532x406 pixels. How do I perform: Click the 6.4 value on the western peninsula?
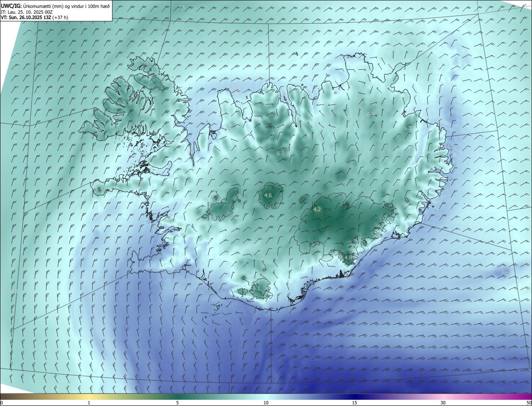99,189
